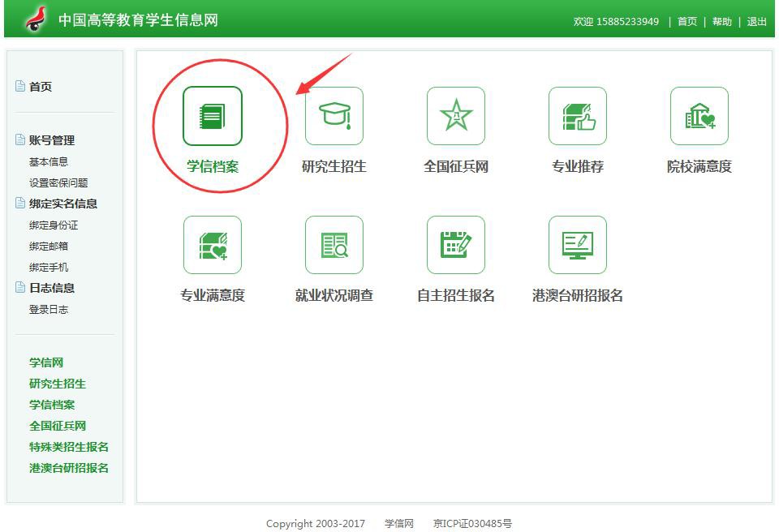Open 设置密保问题 in sidebar
779x532 pixels.
[x=58, y=182]
